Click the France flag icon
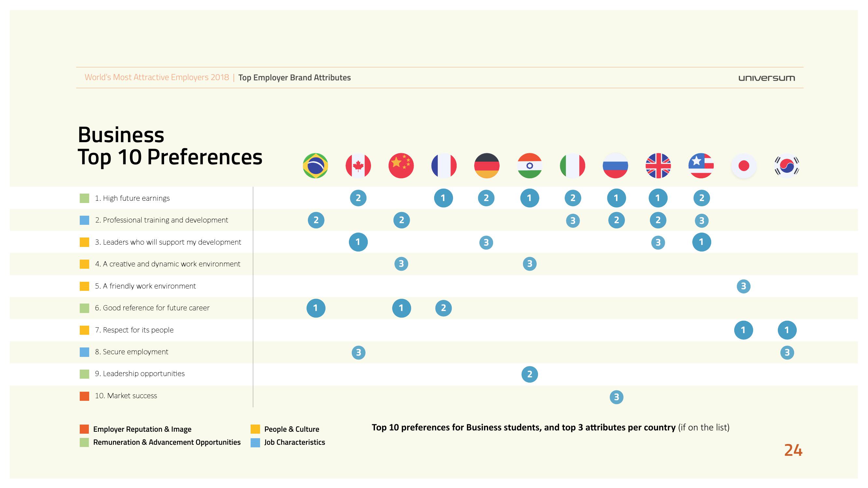Viewport: 868px width, 488px height. [x=444, y=166]
